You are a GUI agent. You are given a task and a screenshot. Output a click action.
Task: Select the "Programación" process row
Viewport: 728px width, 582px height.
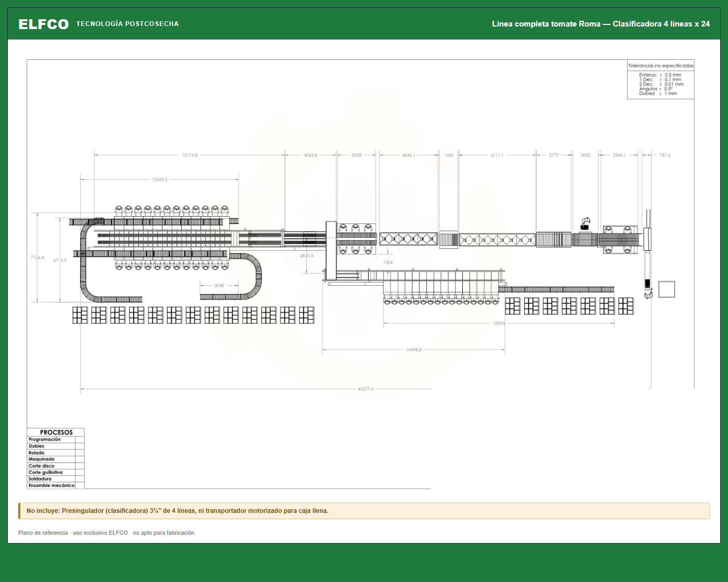(56, 440)
